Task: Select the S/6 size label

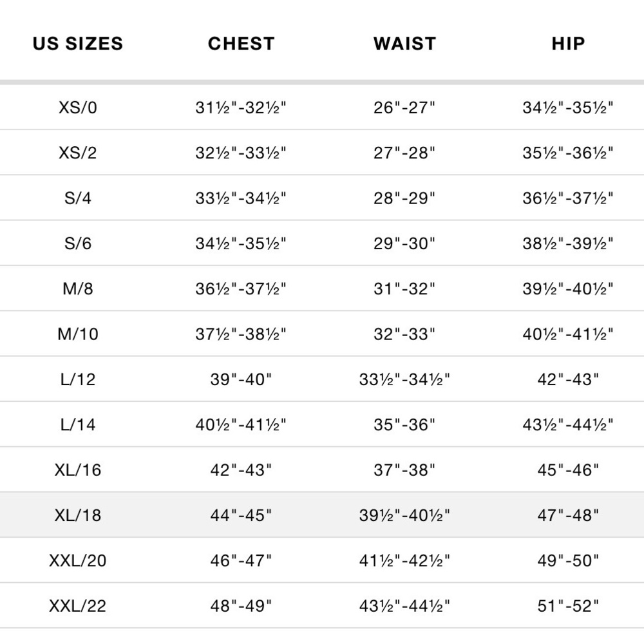Action: click(78, 243)
